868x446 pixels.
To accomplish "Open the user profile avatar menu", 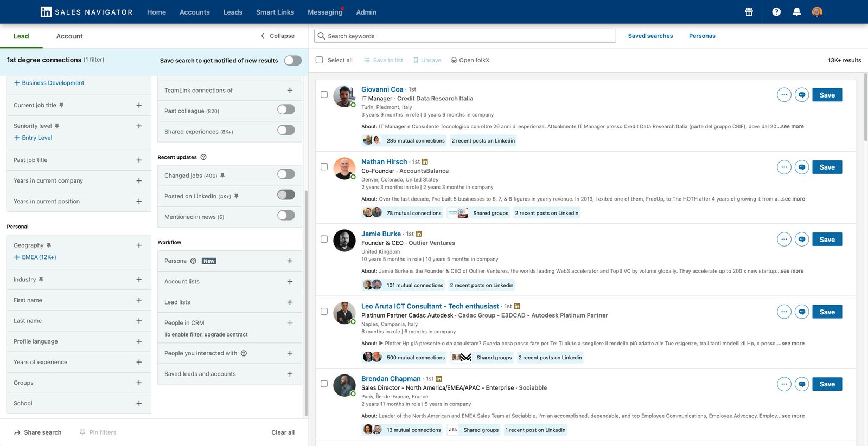I will click(817, 12).
